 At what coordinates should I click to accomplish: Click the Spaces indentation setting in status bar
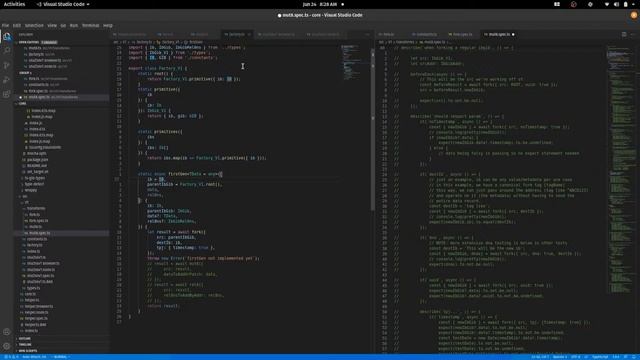pos(560,357)
